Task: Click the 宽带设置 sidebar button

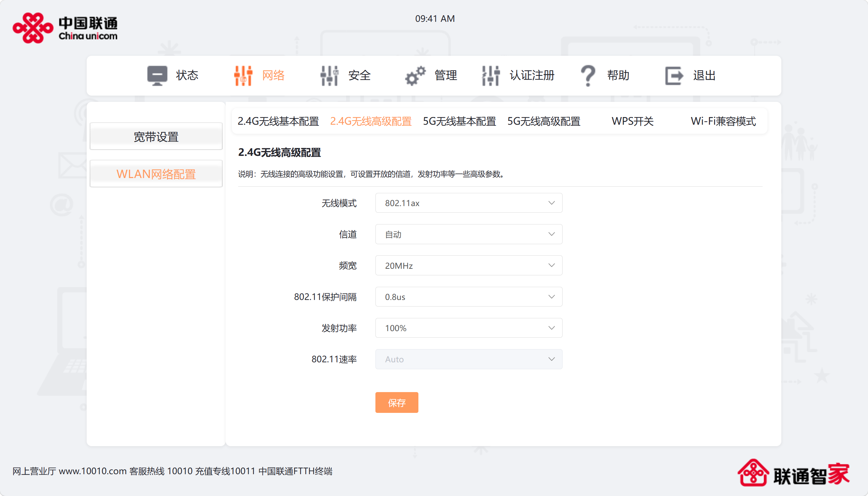Action: coord(156,137)
